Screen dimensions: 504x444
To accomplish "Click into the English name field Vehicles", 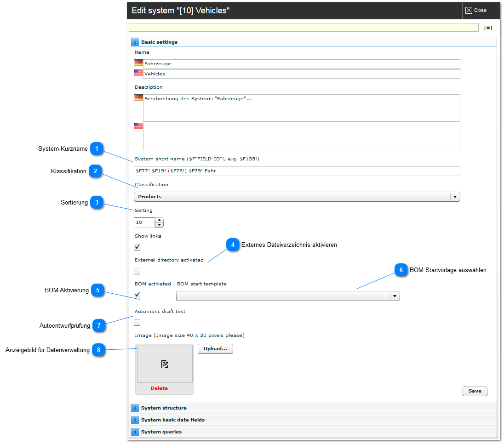I will click(x=302, y=74).
